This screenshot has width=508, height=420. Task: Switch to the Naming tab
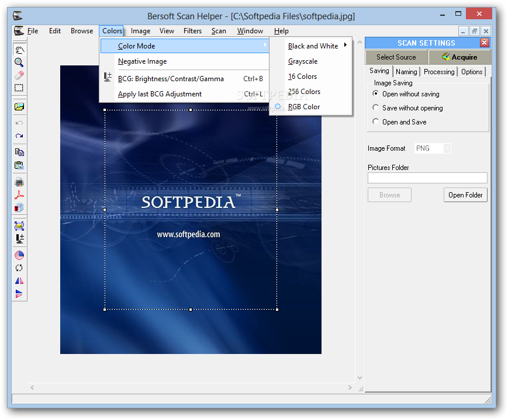[x=407, y=72]
